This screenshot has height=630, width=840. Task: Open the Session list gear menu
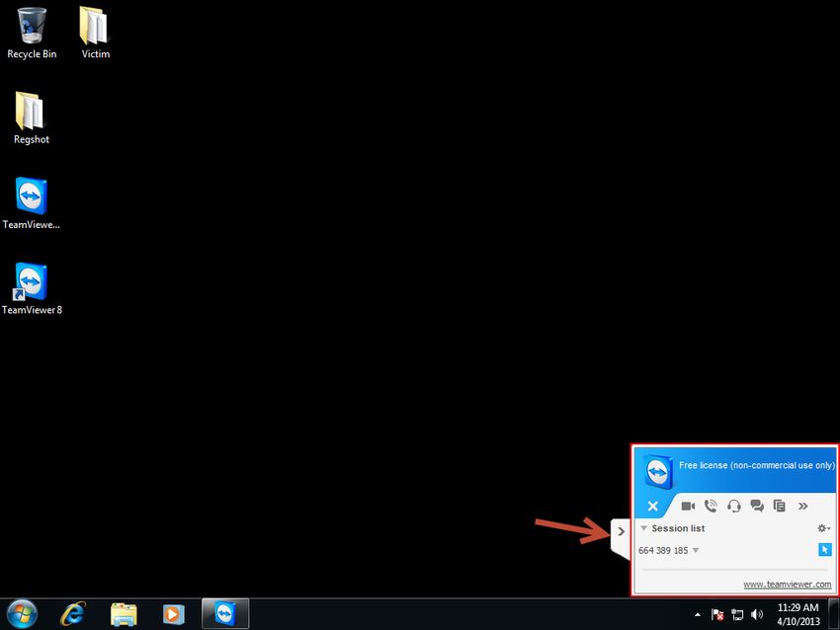pos(823,528)
